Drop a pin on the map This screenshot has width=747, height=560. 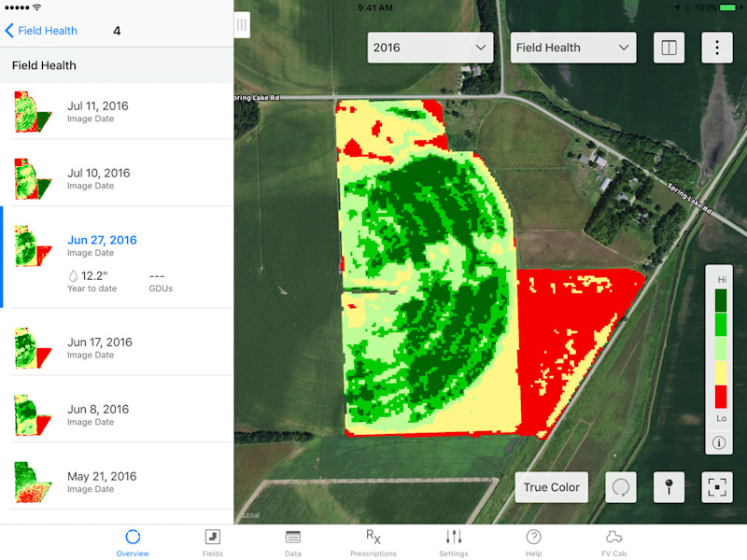[x=669, y=487]
